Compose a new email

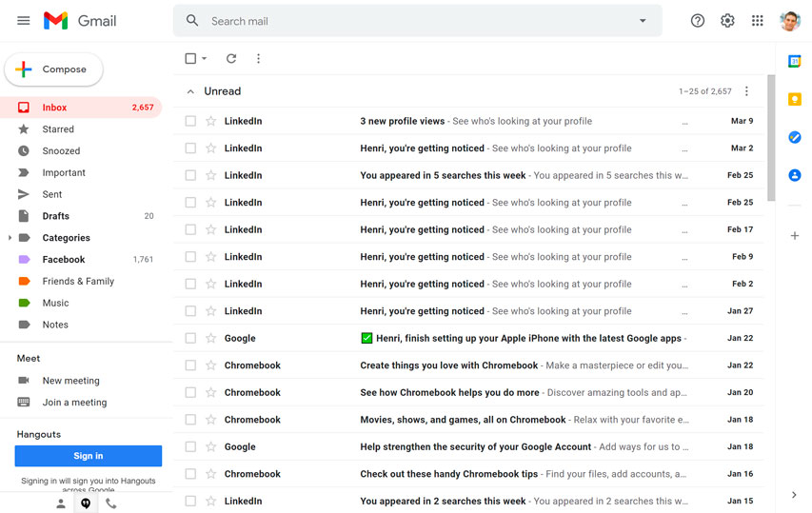coord(54,69)
